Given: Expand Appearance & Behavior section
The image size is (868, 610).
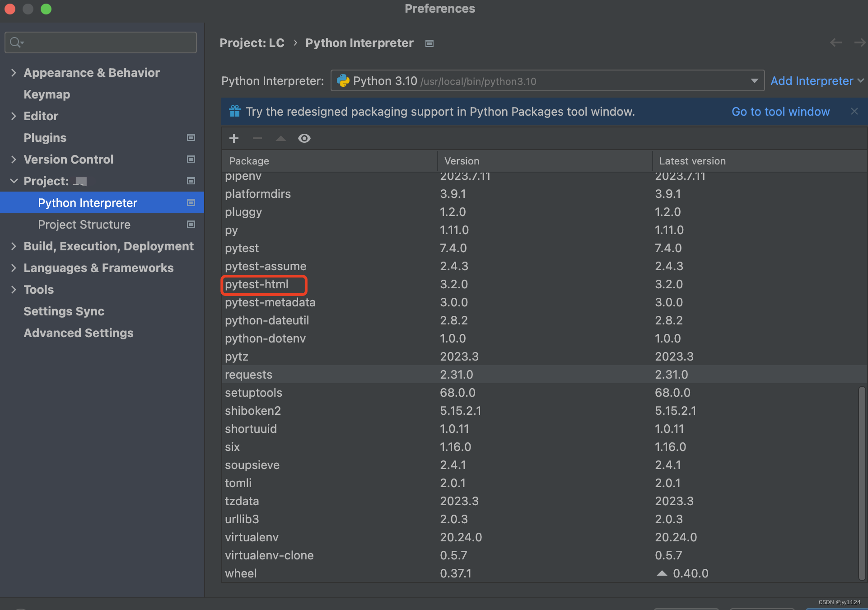Looking at the screenshot, I should (14, 72).
